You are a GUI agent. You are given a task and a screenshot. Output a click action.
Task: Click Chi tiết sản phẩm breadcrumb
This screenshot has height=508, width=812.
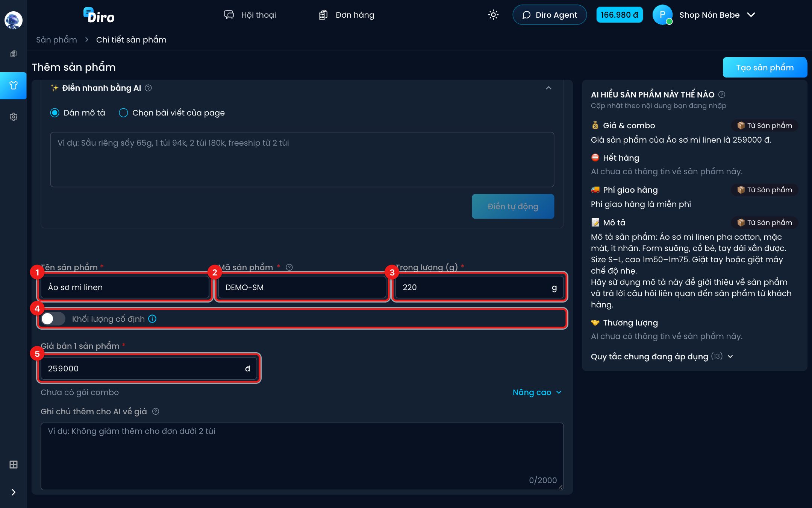tap(131, 40)
